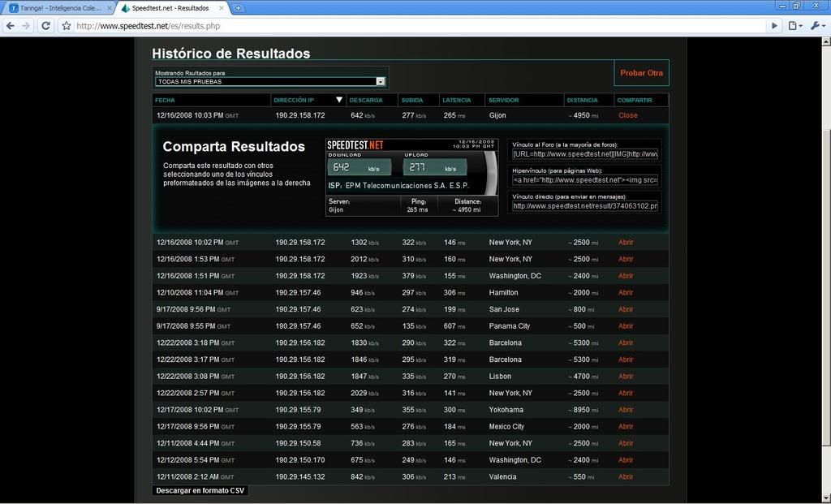Image resolution: width=831 pixels, height=504 pixels.
Task: Click server name Hamilton
Action: 503,292
